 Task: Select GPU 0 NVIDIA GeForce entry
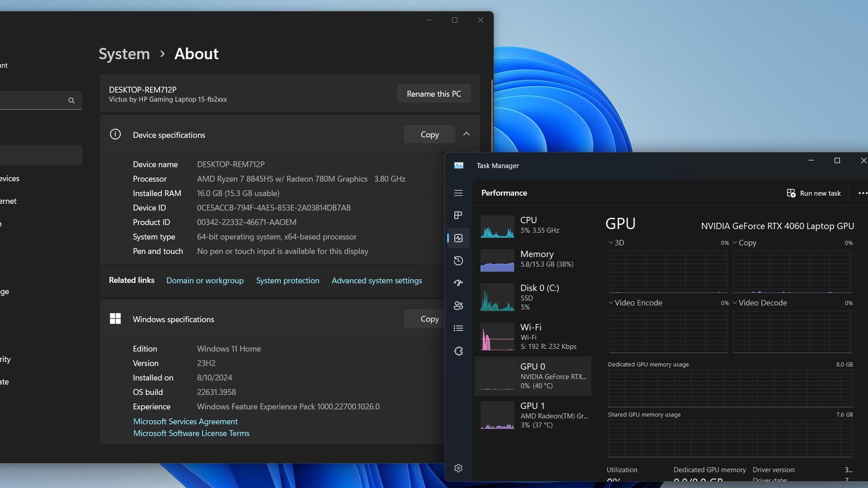[533, 376]
